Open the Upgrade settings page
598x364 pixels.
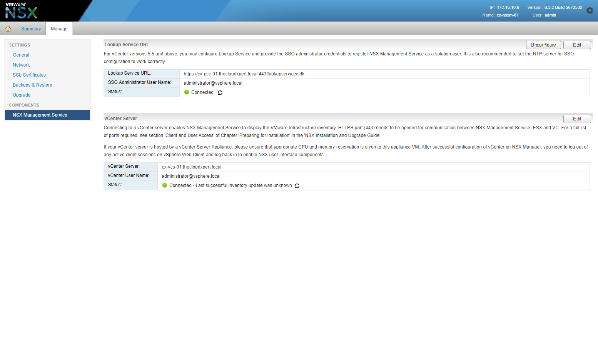click(22, 95)
